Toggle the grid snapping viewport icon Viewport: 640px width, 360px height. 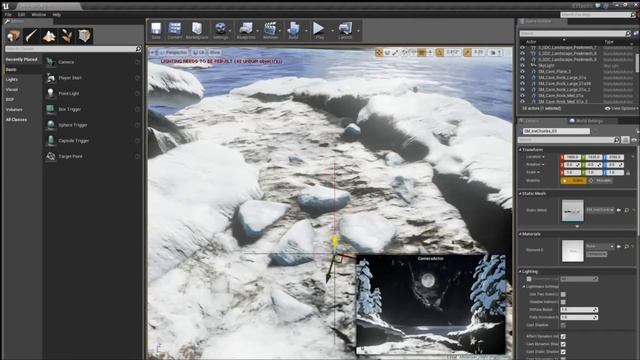point(422,52)
